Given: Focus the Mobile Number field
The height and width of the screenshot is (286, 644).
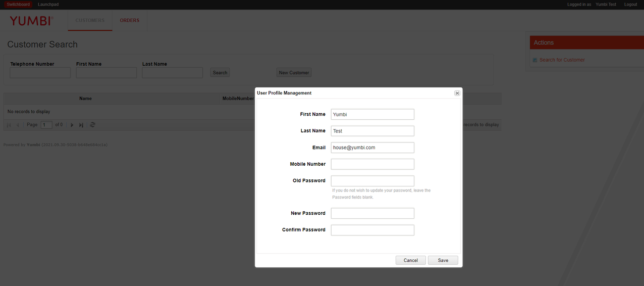Looking at the screenshot, I should 372,164.
